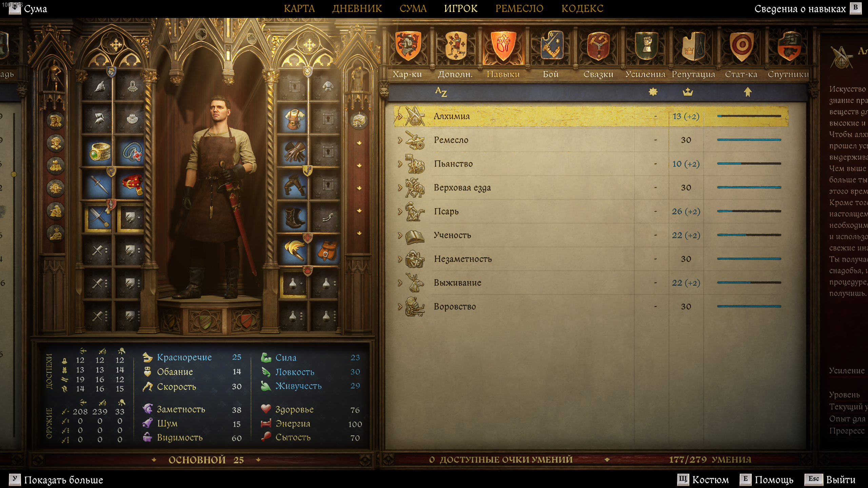
Task: Switch to the КАРТА tab
Action: [299, 8]
